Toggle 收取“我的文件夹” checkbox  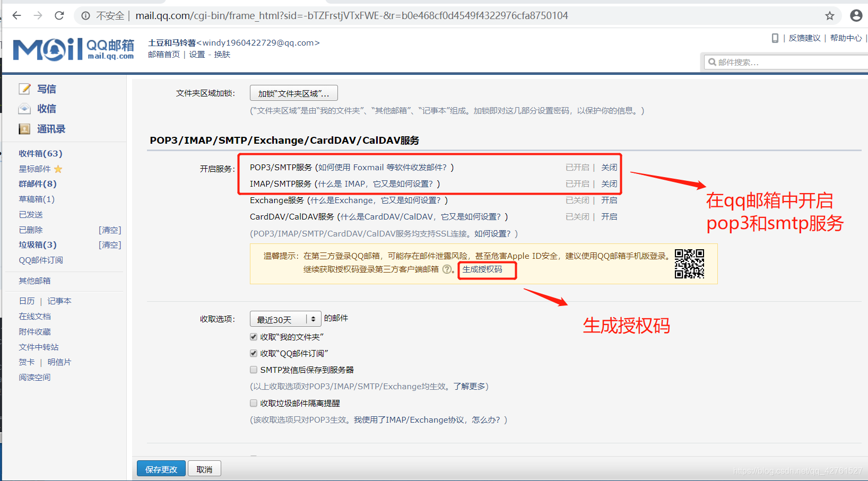tap(254, 337)
